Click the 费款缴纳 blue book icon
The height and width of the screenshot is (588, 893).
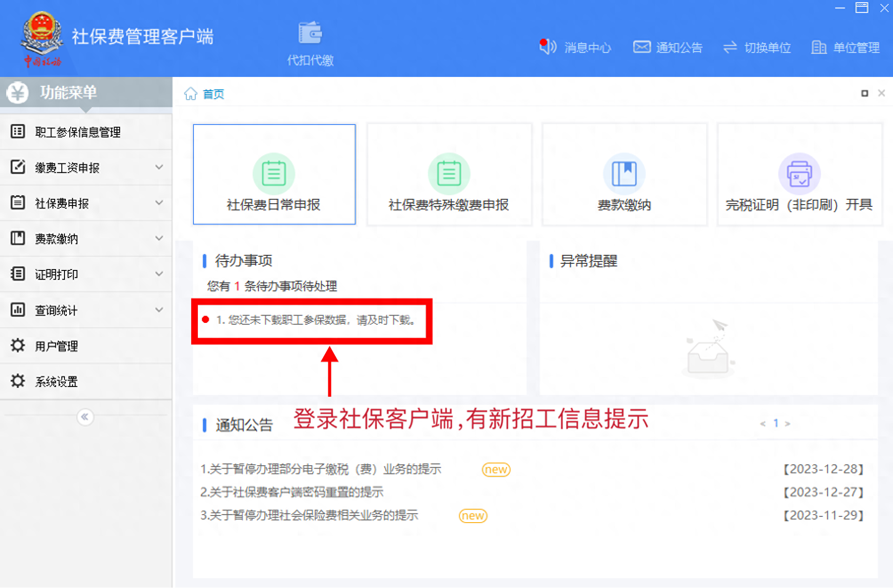point(624,173)
